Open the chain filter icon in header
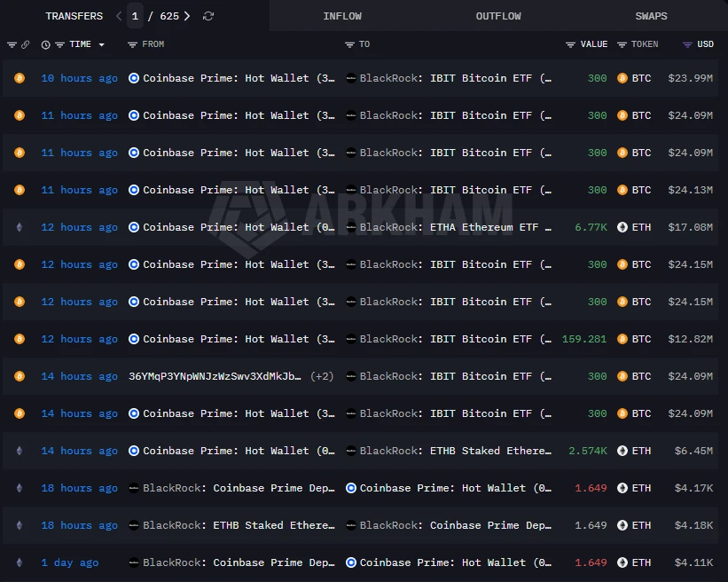 pos(12,44)
